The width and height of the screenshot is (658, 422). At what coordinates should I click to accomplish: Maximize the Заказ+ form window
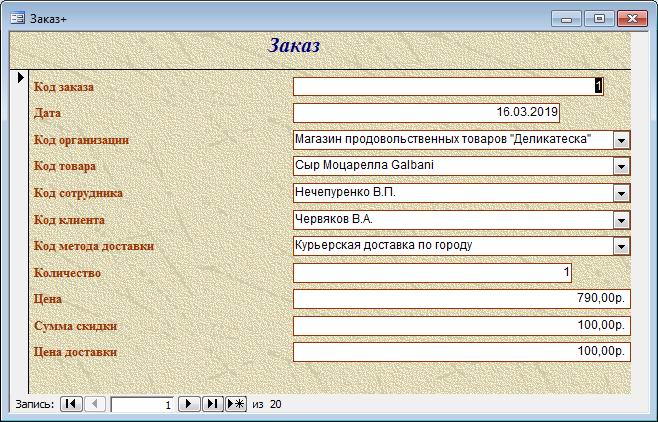(x=599, y=18)
